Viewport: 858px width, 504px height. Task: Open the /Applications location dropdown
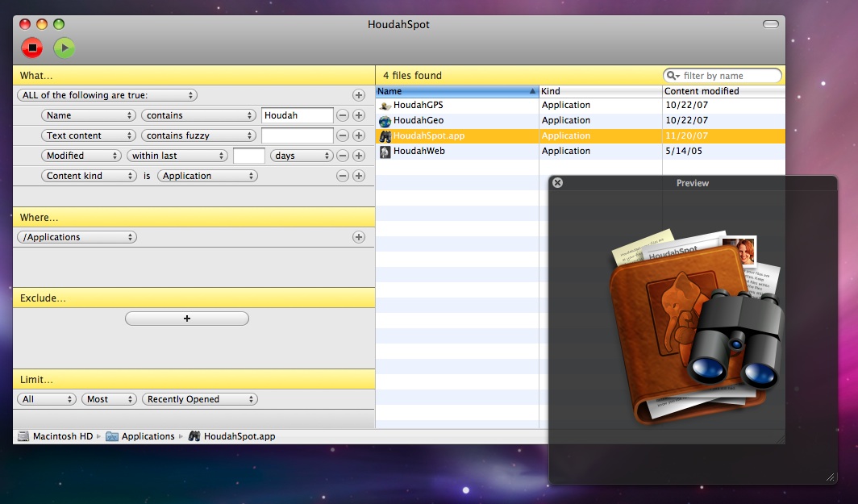[77, 237]
